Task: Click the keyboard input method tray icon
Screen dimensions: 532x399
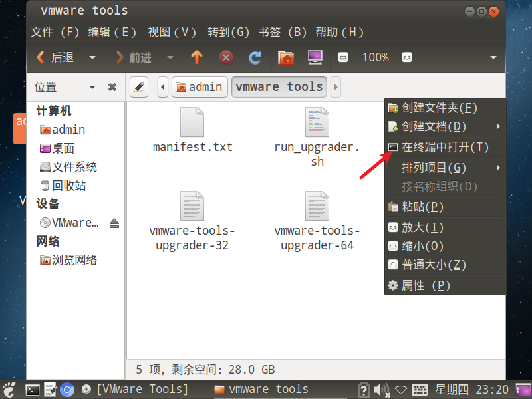Action: click(x=420, y=390)
